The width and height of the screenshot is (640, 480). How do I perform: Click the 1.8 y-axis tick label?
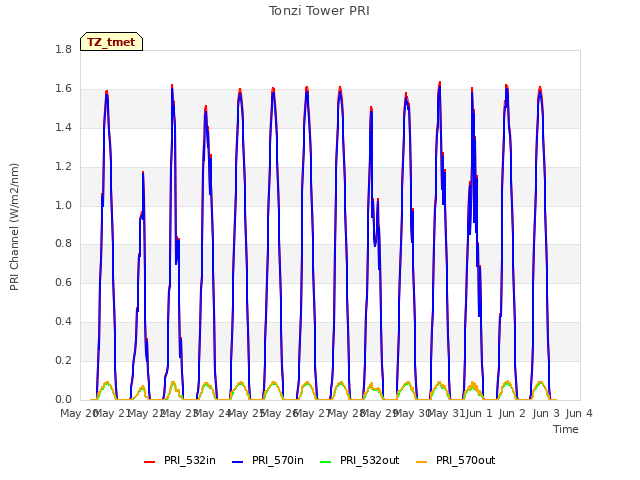(63, 49)
